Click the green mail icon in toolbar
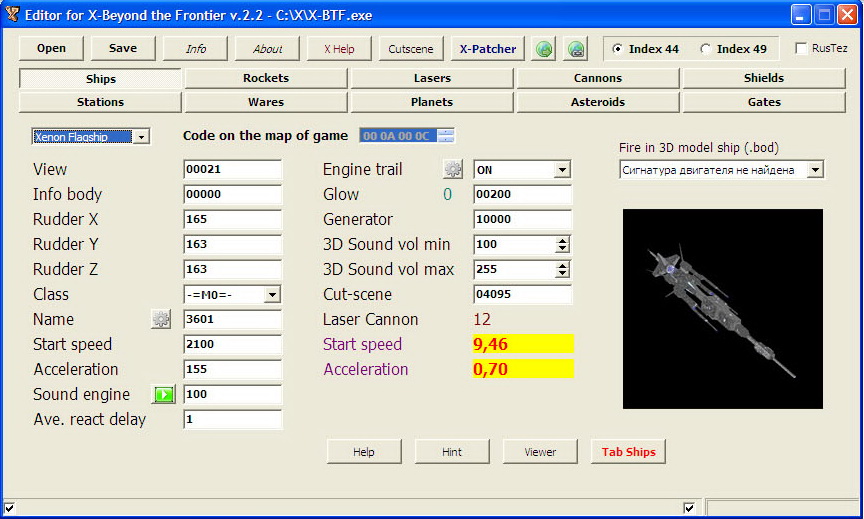The height and width of the screenshot is (519, 864). tap(576, 49)
